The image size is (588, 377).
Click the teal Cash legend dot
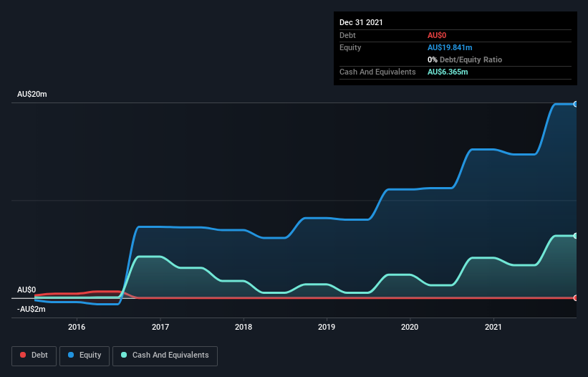pos(124,355)
